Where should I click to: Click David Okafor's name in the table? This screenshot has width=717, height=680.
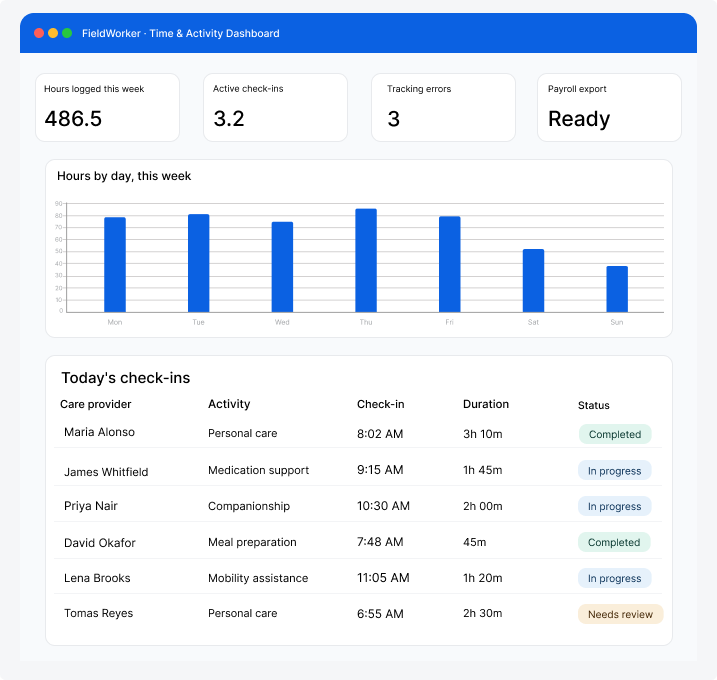pos(100,543)
